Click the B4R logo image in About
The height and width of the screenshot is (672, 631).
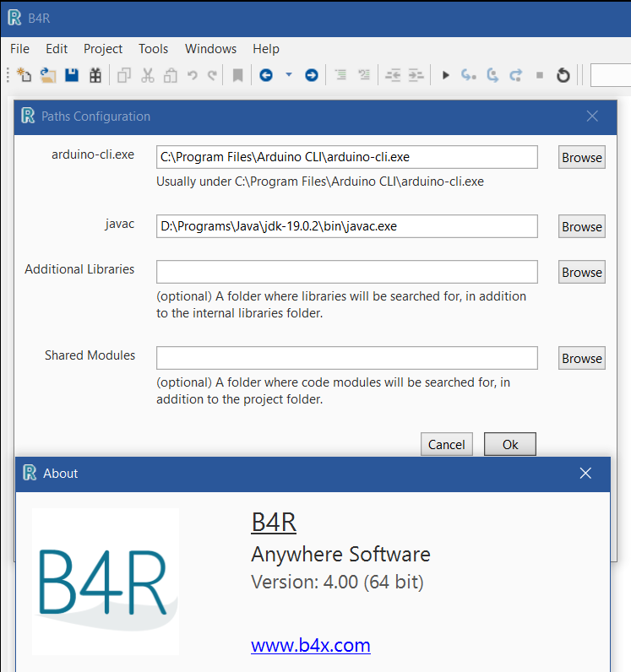point(106,582)
